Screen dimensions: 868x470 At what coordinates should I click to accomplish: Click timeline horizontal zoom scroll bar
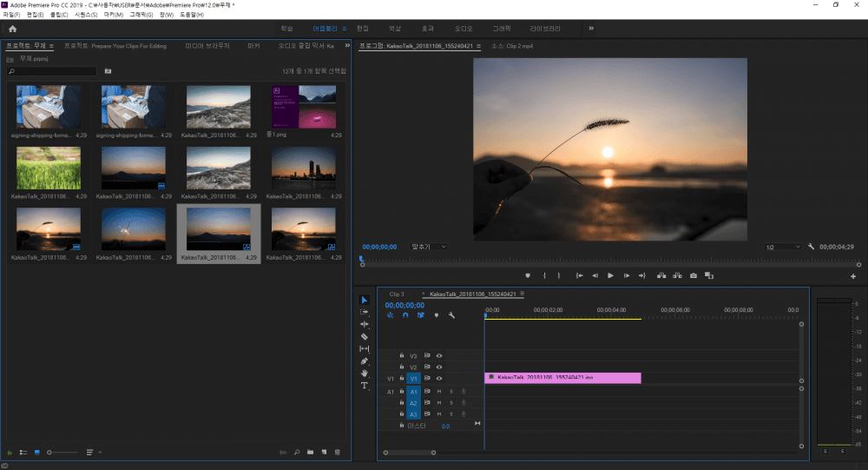[x=410, y=453]
